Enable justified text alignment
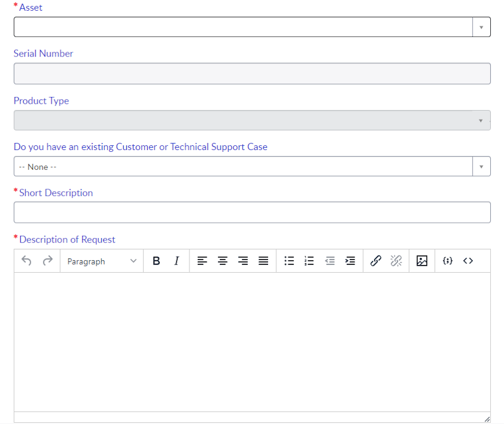504x424 pixels. (263, 260)
